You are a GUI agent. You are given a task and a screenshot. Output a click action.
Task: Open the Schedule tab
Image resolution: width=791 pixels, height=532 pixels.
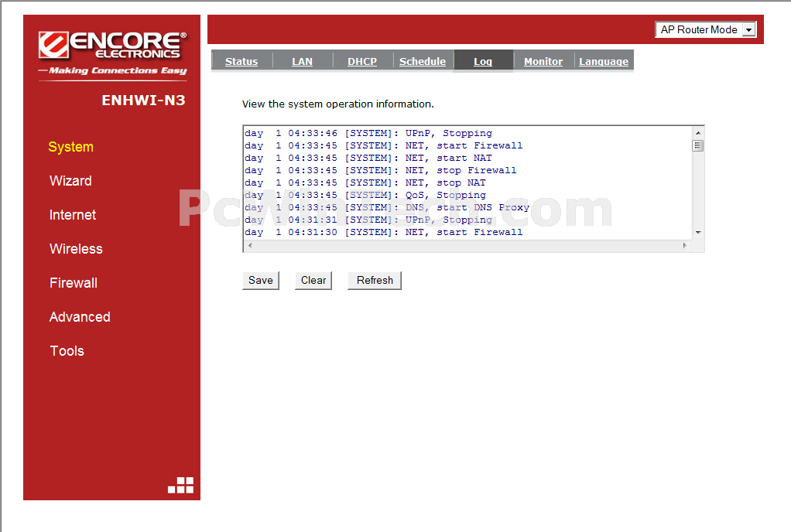click(x=423, y=61)
